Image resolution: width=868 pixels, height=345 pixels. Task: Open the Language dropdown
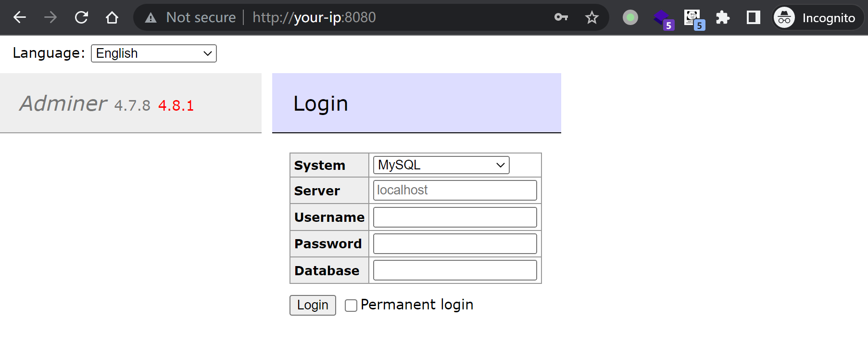(154, 53)
